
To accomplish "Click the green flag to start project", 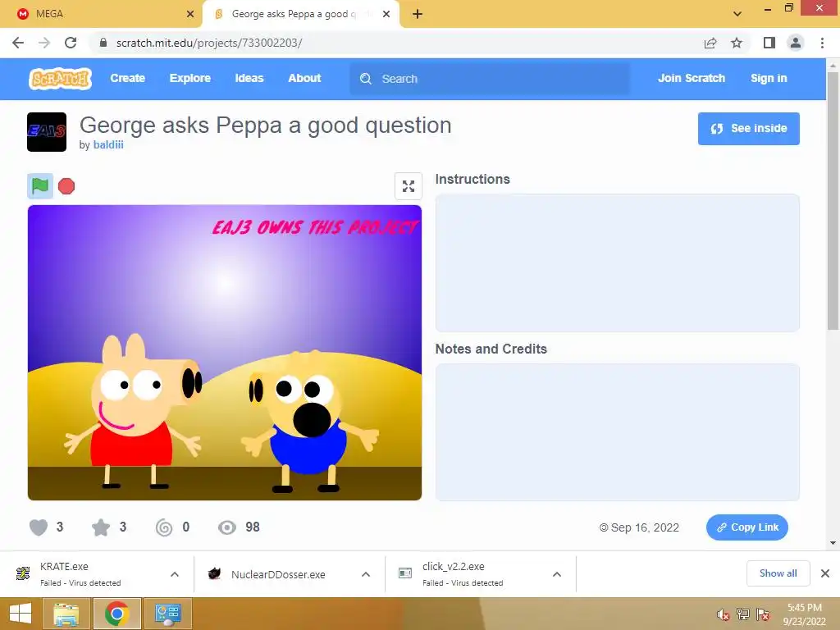I will [x=40, y=186].
